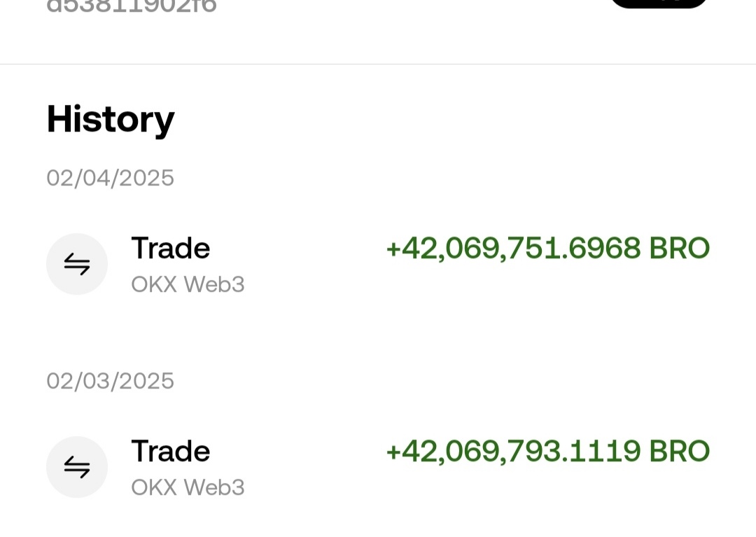Select the +42,069,793.1119 BRO amount
This screenshot has height=537, width=756.
547,451
